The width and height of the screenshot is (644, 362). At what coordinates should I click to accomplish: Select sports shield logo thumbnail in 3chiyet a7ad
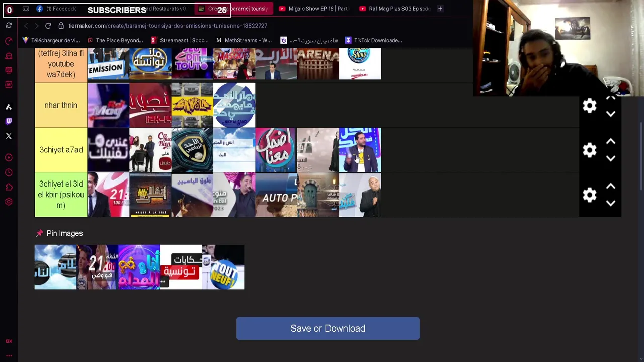192,150
